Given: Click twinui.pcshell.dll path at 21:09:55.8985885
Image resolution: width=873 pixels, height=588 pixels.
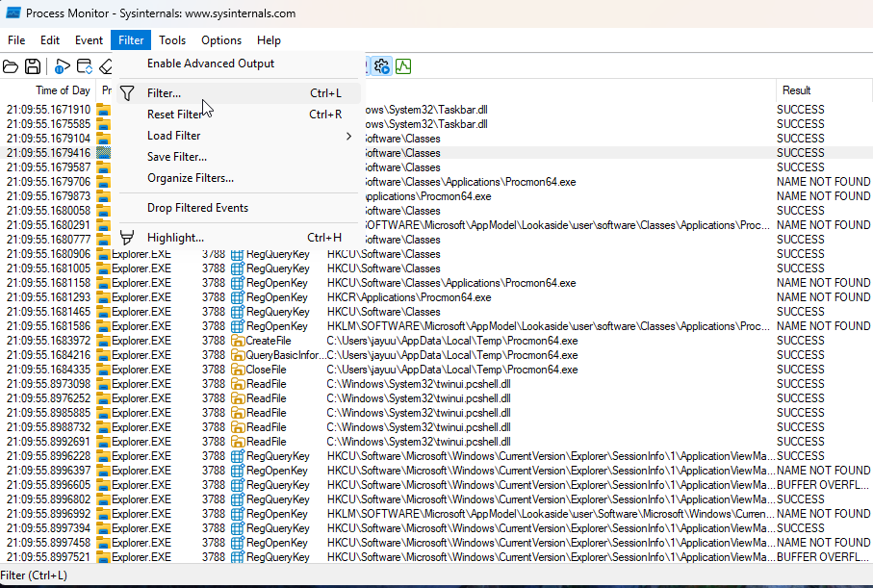Looking at the screenshot, I should coord(419,413).
